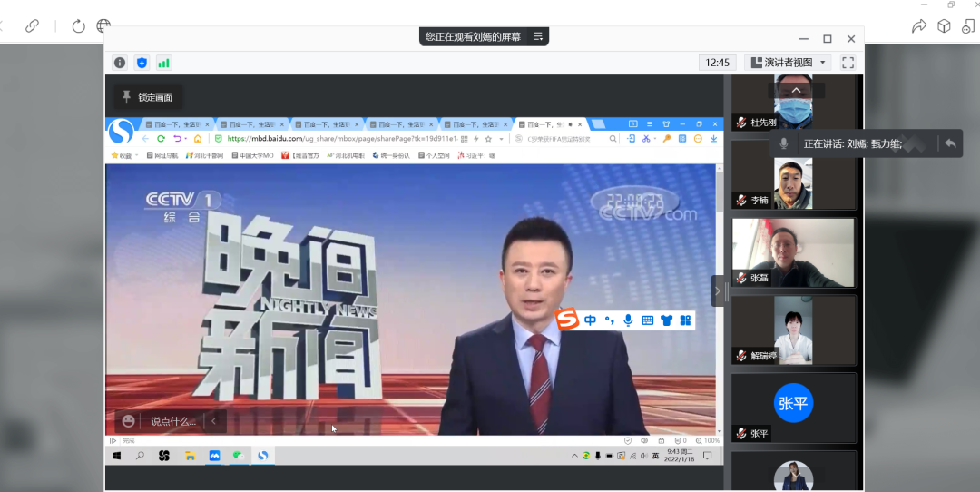Click the purple undo-close-tab icon
This screenshot has width=980, height=492.
click(x=178, y=139)
